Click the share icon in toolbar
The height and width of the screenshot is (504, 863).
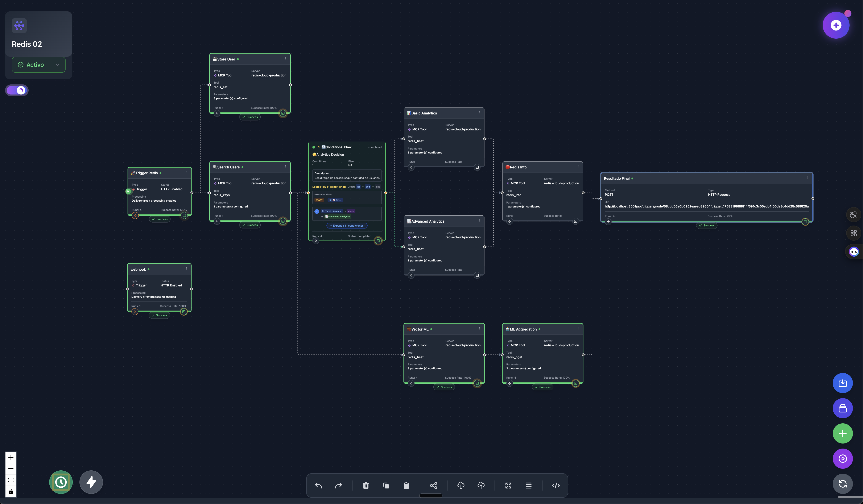pyautogui.click(x=433, y=485)
